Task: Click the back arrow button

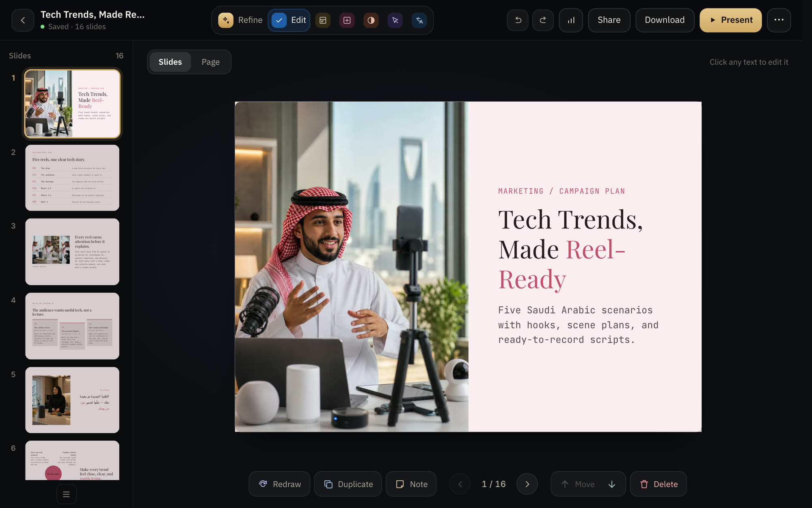Action: (23, 20)
